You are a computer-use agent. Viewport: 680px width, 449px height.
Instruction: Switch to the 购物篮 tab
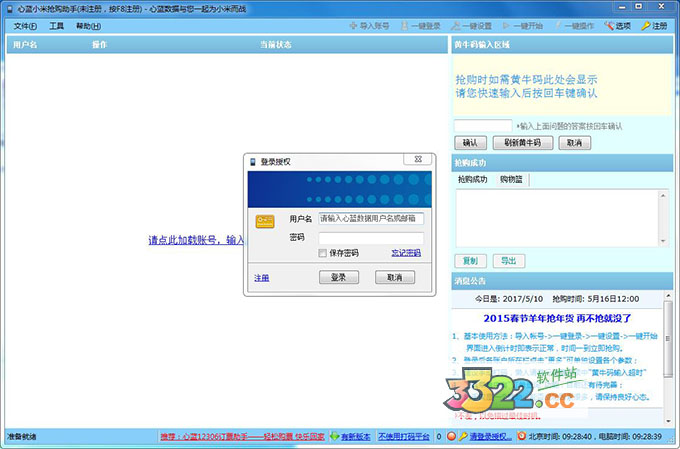coord(511,179)
